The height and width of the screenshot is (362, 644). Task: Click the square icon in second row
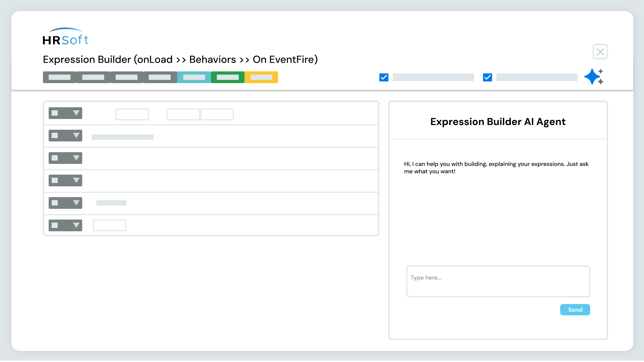pyautogui.click(x=55, y=136)
